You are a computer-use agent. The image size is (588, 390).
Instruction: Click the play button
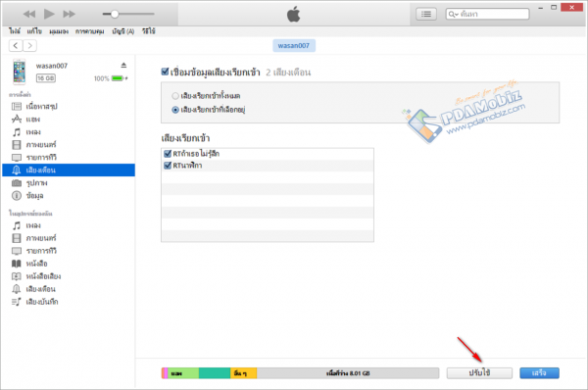(x=49, y=15)
